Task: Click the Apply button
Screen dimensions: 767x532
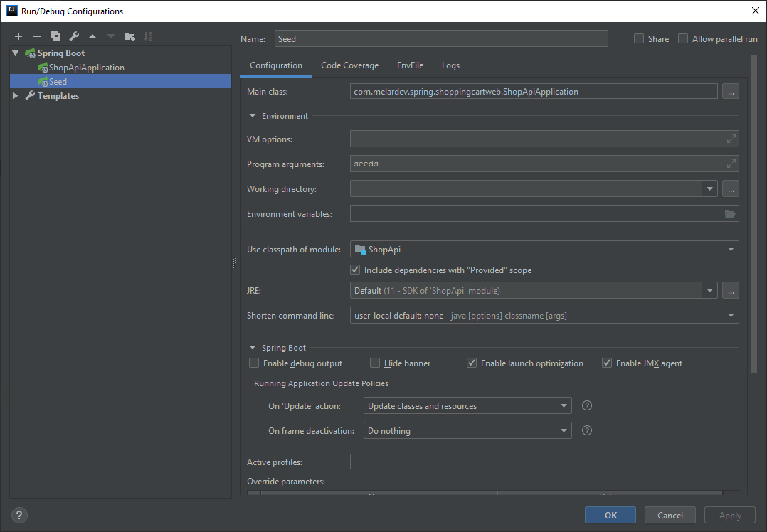Action: [730, 515]
